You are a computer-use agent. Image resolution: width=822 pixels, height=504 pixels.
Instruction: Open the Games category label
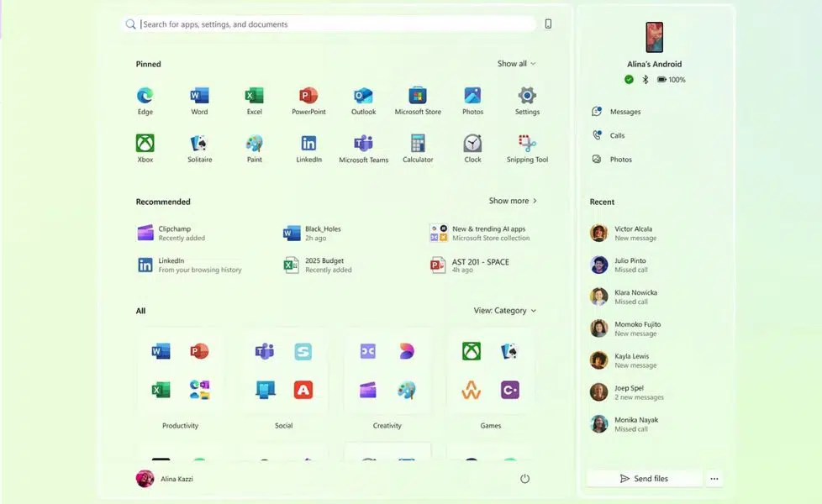[491, 425]
